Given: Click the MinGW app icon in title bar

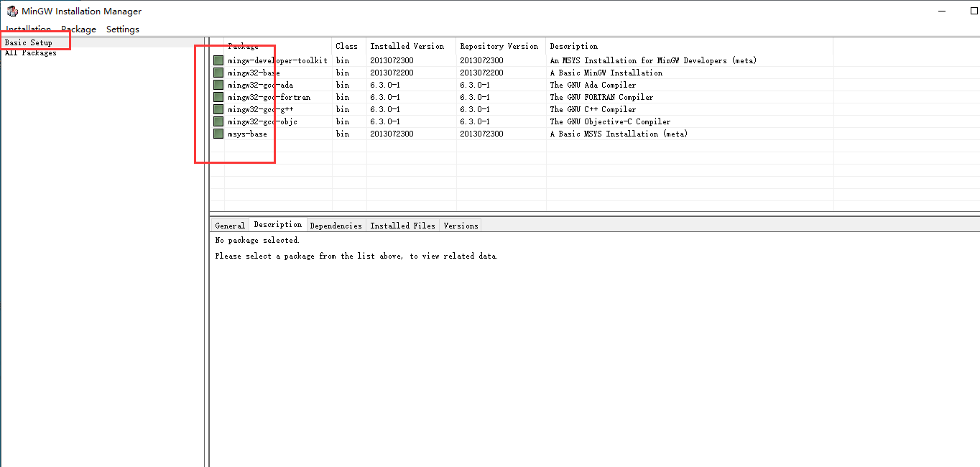Looking at the screenshot, I should pyautogui.click(x=11, y=11).
